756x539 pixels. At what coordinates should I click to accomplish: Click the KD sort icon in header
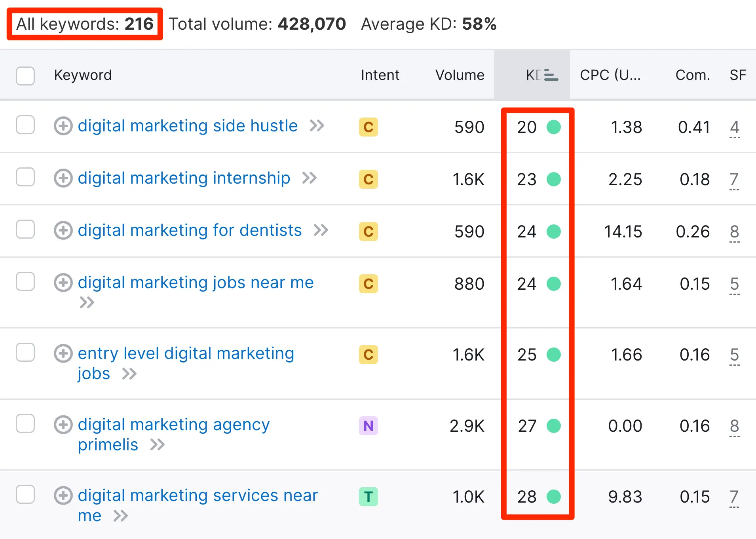(551, 75)
